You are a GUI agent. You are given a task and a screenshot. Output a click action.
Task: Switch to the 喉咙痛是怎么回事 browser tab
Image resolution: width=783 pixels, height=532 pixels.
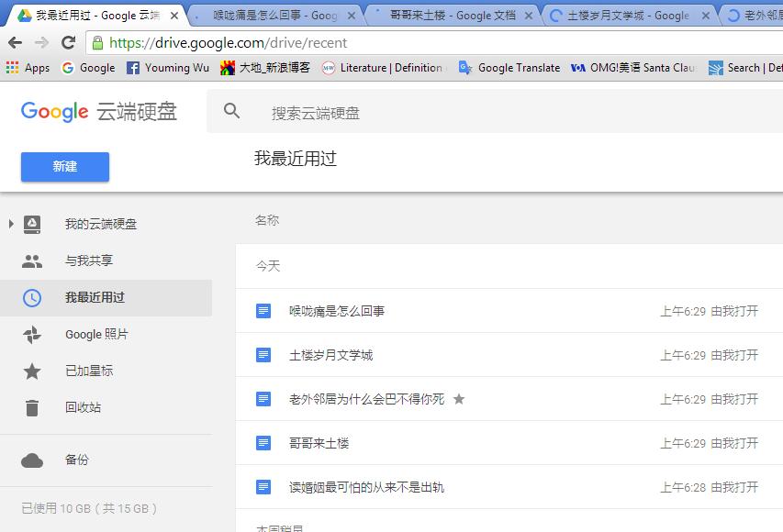(275, 16)
